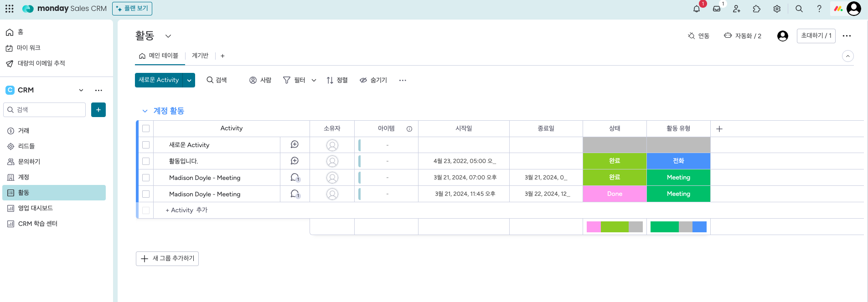This screenshot has height=302, width=868.
Task: Click the help question mark icon
Action: click(x=819, y=9)
